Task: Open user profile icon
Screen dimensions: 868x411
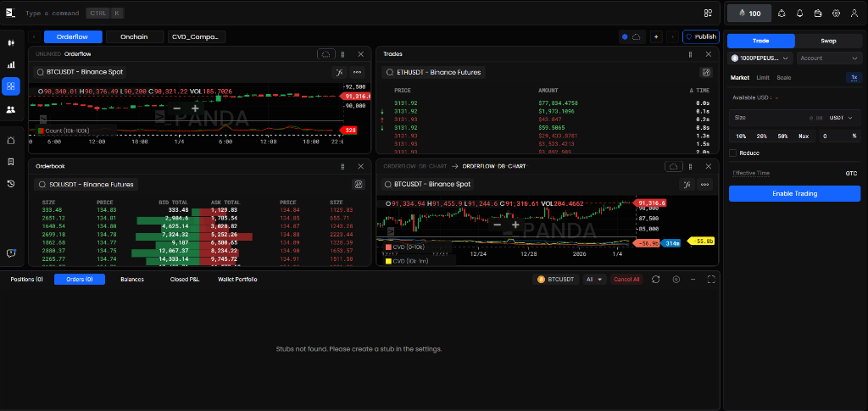Action: (854, 14)
